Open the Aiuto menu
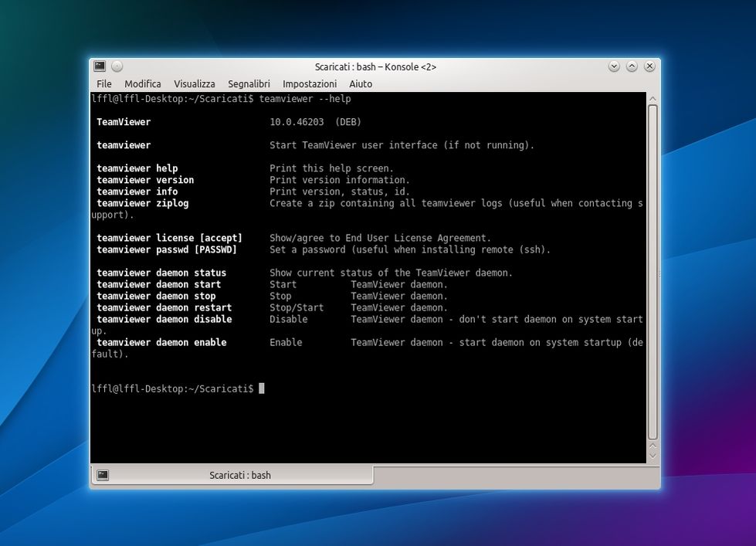The image size is (756, 546). 361,84
